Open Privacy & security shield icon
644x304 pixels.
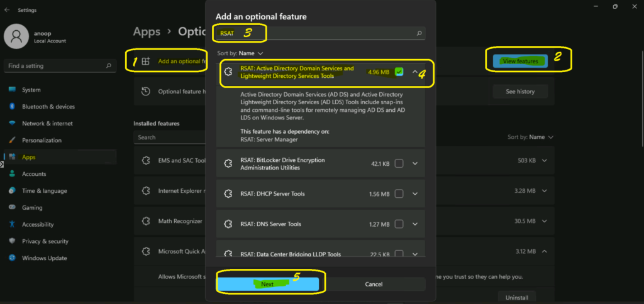[x=12, y=241]
